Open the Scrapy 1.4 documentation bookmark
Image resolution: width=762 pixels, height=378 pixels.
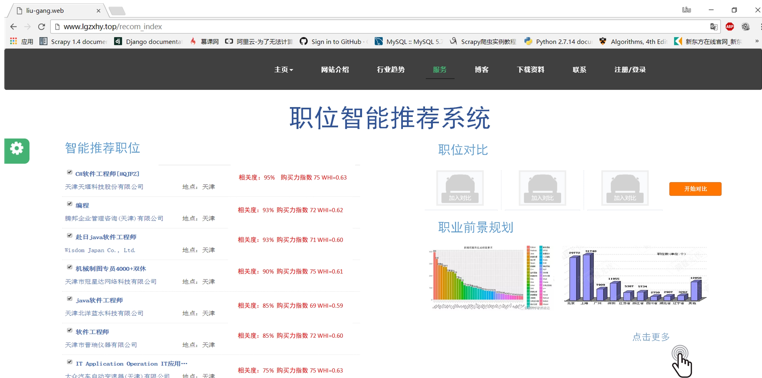click(x=74, y=42)
